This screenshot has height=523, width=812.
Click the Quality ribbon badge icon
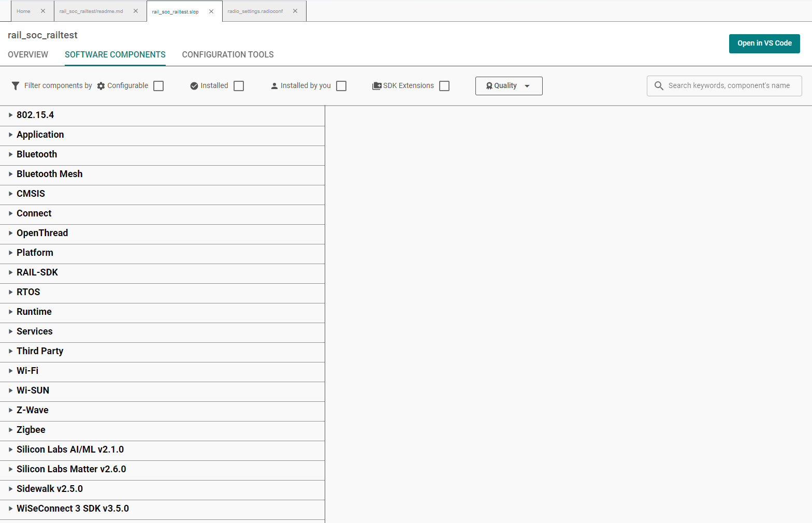click(x=489, y=86)
